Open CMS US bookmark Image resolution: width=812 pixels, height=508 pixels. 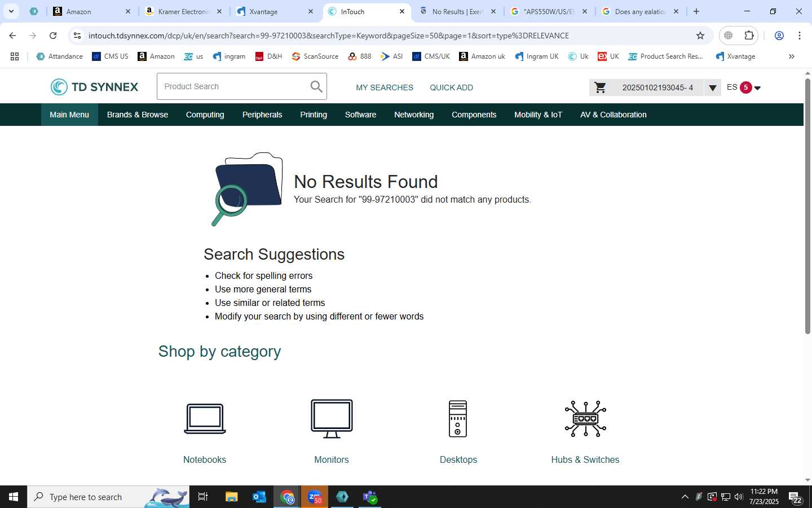[x=111, y=56]
